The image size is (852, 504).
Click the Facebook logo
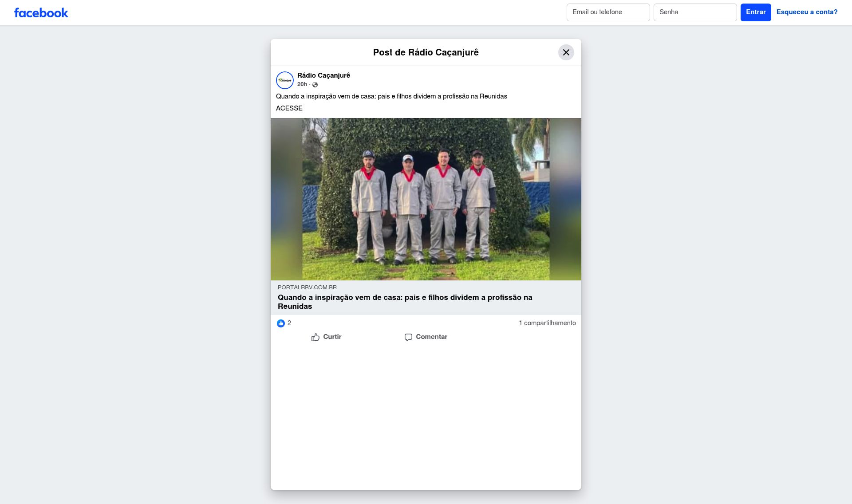41,12
